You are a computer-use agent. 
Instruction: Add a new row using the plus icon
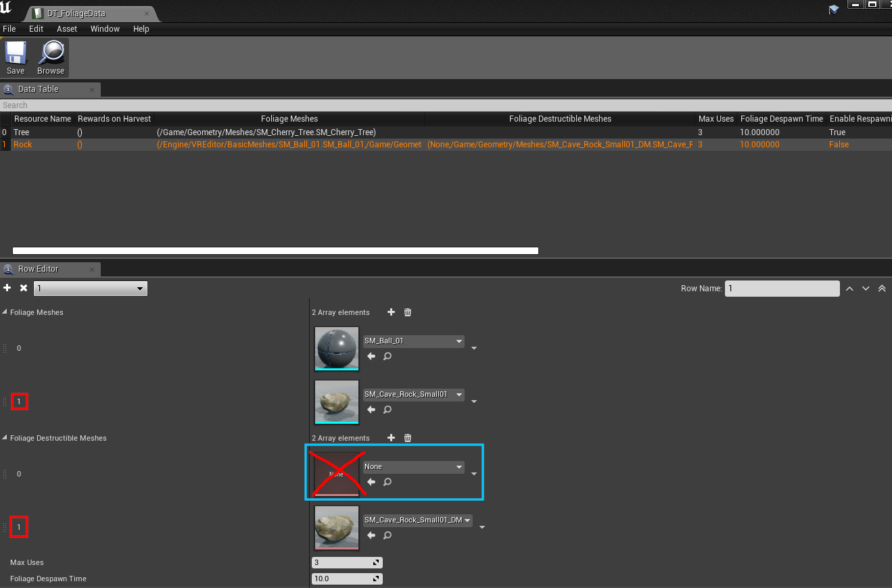pos(7,288)
